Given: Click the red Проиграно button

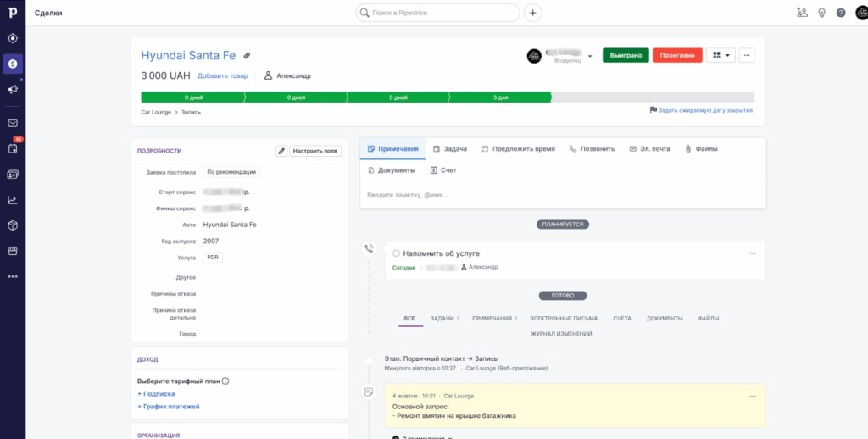Looking at the screenshot, I should tap(677, 55).
